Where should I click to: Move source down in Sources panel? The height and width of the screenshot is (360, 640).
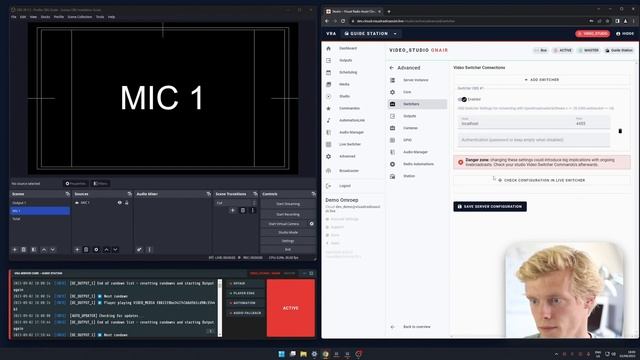(116, 249)
